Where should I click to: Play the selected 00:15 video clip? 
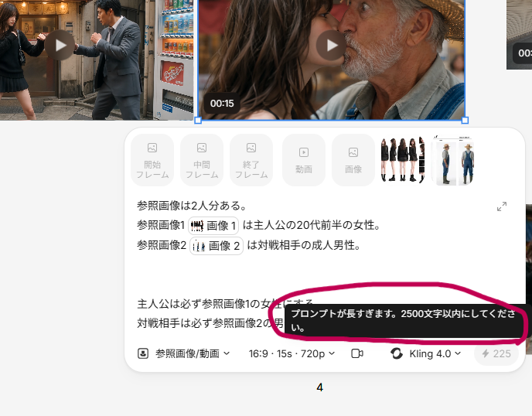click(x=332, y=45)
